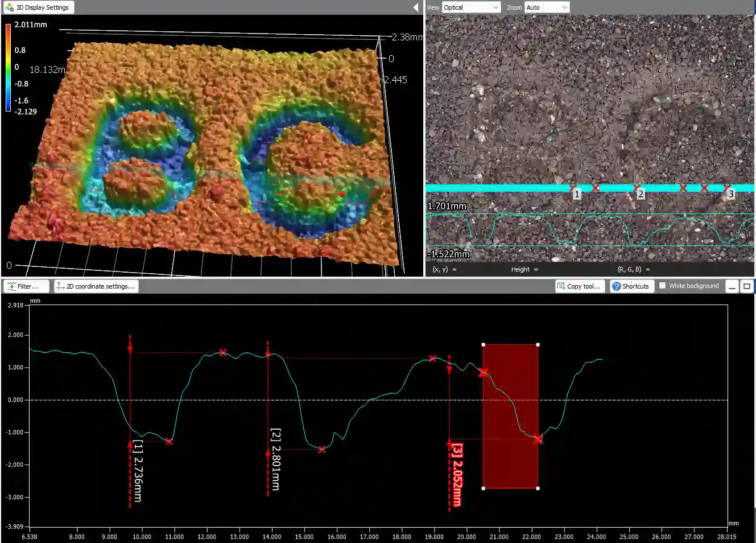This screenshot has width=756, height=543.
Task: Select profile marker 3 on the cyan line
Action: click(730, 194)
